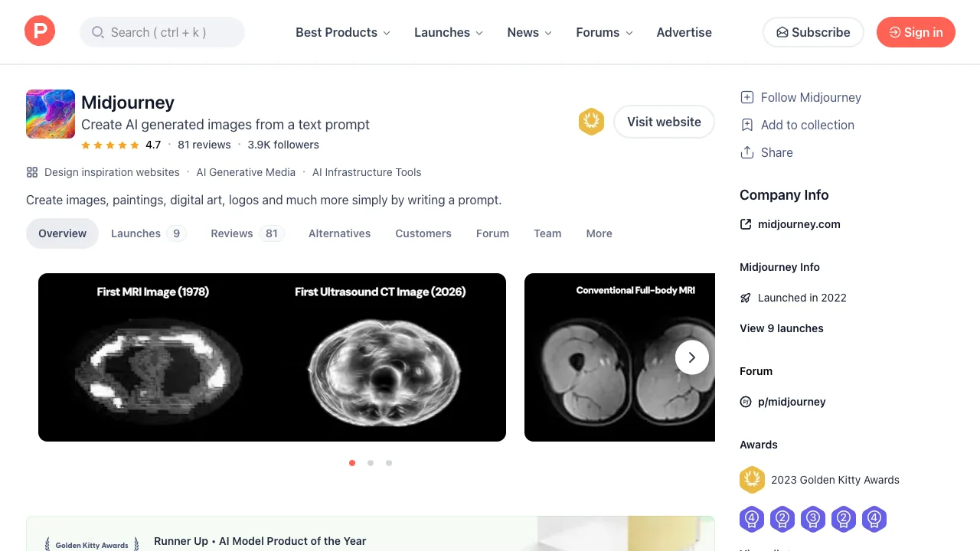Image resolution: width=980 pixels, height=551 pixels.
Task: Select the third carousel pagination dot
Action: 389,463
